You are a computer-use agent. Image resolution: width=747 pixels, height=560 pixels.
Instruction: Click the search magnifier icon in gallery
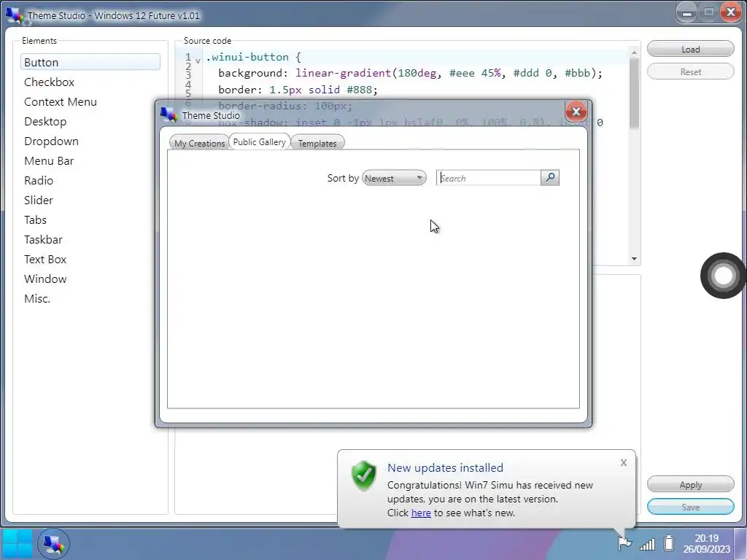(550, 178)
